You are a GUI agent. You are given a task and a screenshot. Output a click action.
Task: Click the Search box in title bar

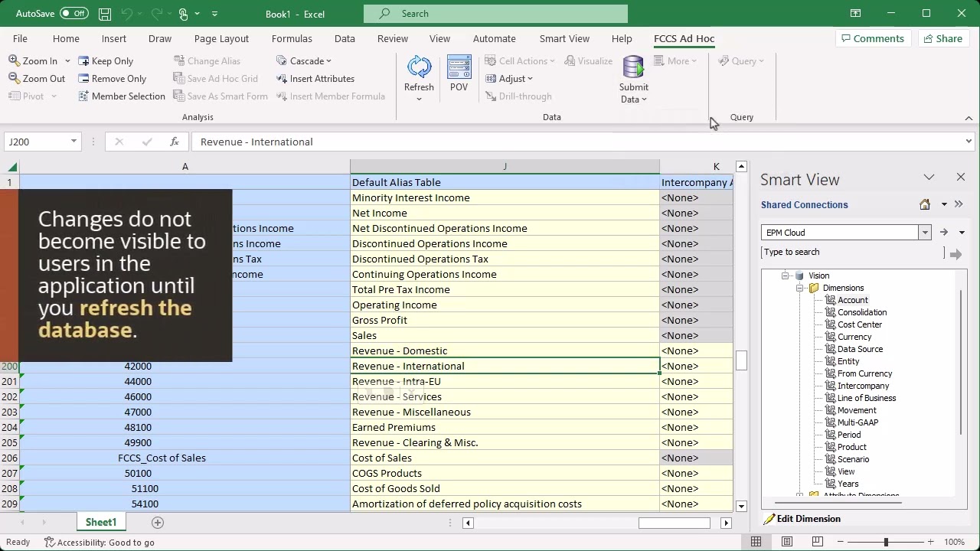pos(495,14)
